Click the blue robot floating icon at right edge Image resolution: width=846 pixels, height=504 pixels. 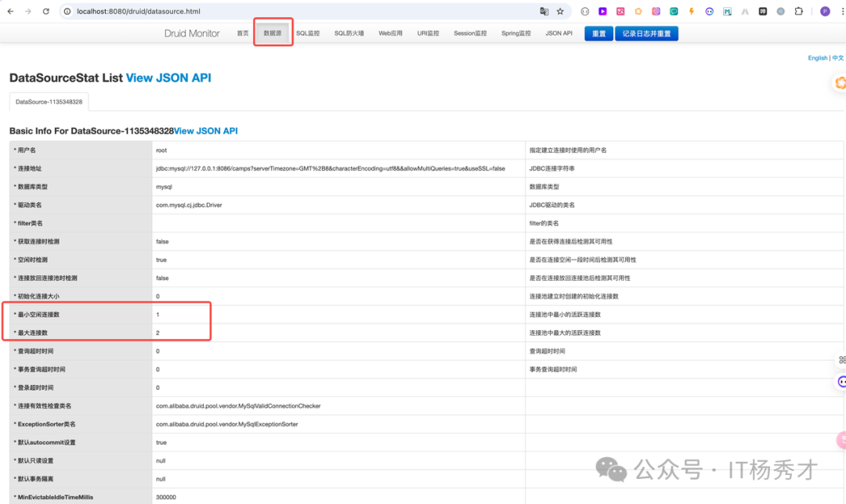click(x=841, y=382)
